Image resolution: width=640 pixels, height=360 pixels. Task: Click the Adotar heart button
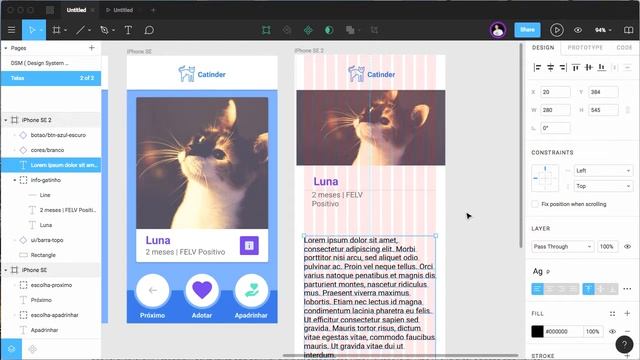tap(202, 290)
